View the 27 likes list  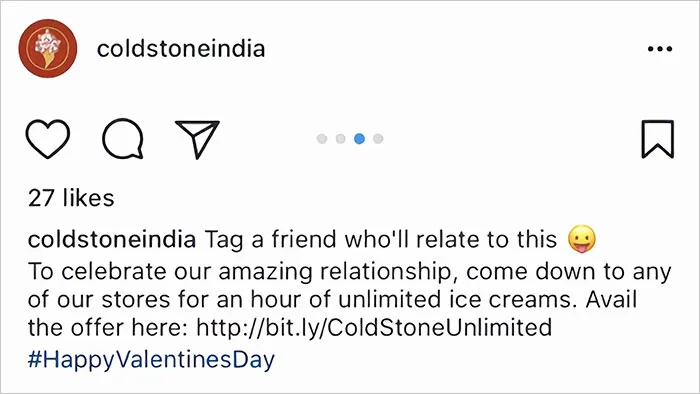coord(71,198)
